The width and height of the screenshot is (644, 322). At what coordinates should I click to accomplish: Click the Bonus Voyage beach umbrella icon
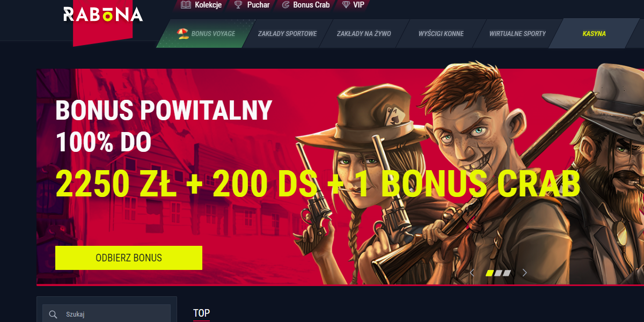183,34
